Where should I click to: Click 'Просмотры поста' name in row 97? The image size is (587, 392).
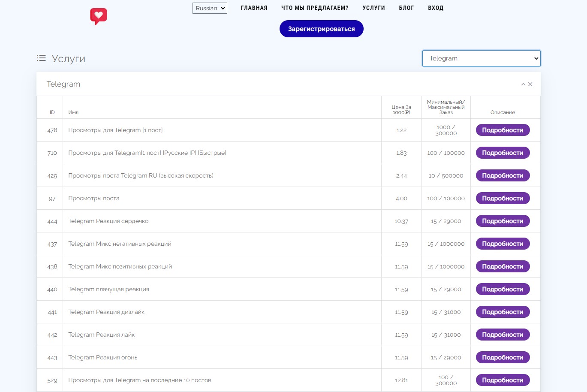[94, 198]
